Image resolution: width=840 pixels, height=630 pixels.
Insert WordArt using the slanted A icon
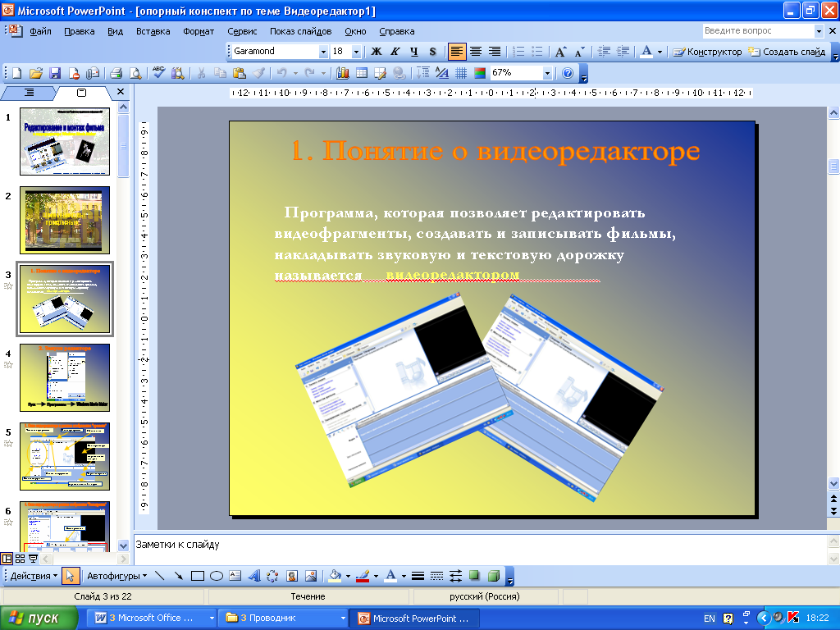[254, 576]
